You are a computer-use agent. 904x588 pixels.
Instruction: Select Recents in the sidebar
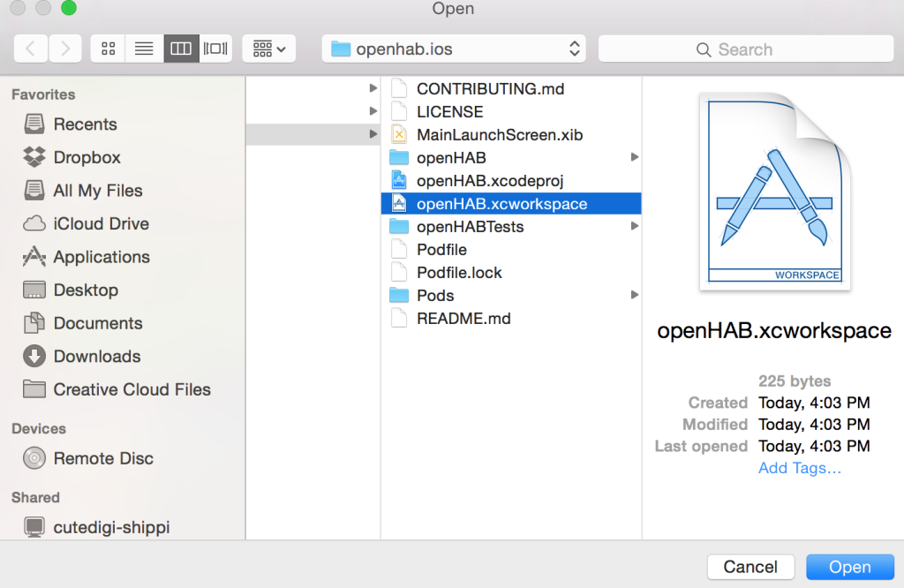(85, 124)
